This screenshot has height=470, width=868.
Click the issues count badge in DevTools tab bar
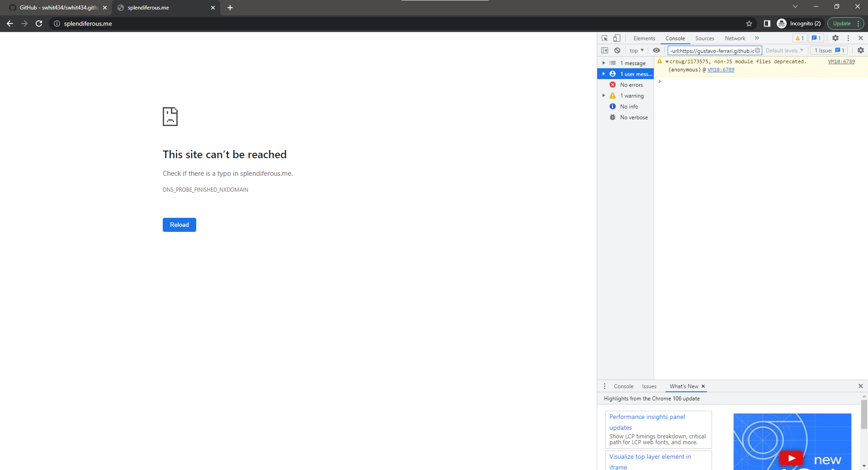click(816, 38)
